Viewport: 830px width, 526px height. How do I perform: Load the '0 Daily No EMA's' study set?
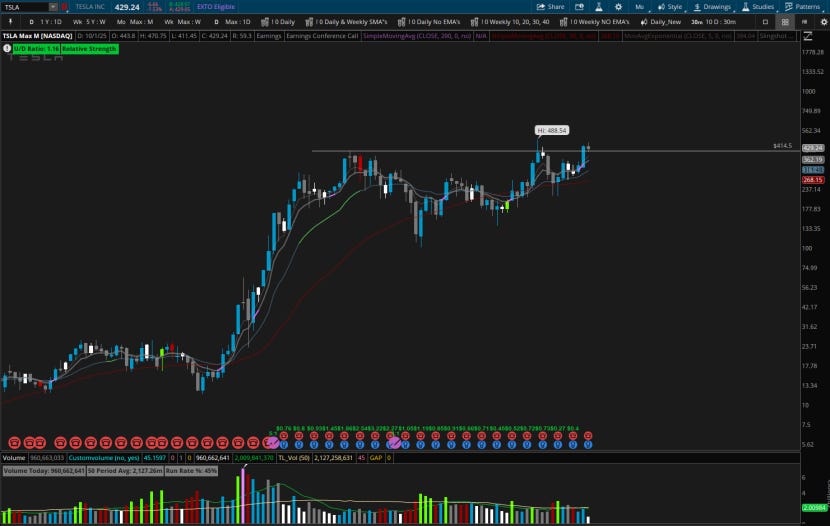(x=429, y=22)
